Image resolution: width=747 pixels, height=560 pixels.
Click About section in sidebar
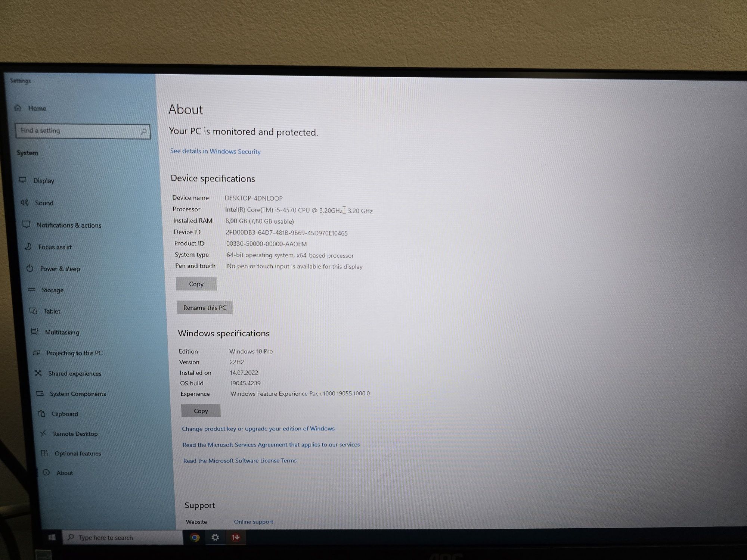coord(64,473)
